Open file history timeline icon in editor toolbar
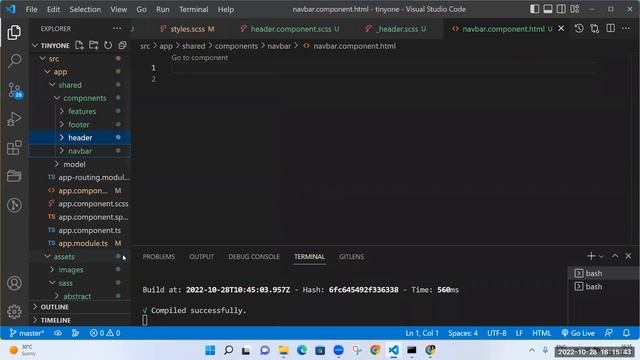Image resolution: width=640 pixels, height=360 pixels. tap(579, 28)
